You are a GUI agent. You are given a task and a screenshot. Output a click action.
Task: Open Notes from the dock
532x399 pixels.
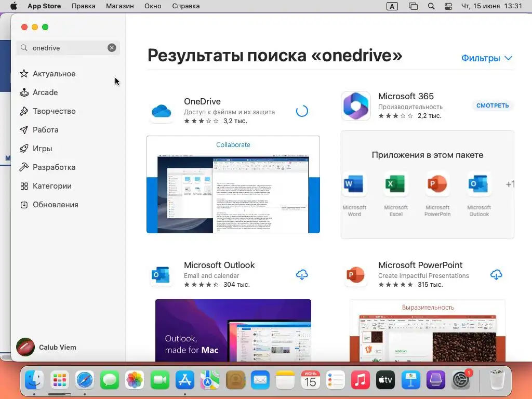(x=285, y=380)
